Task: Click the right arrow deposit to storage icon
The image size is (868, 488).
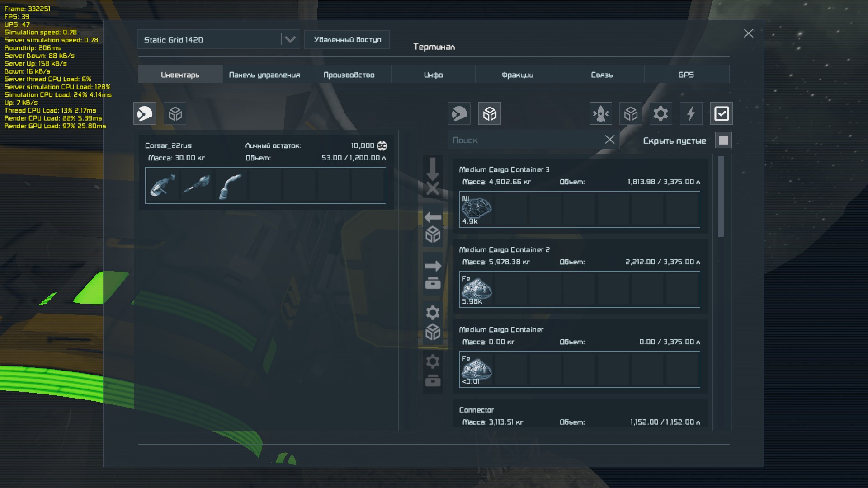Action: [x=433, y=275]
